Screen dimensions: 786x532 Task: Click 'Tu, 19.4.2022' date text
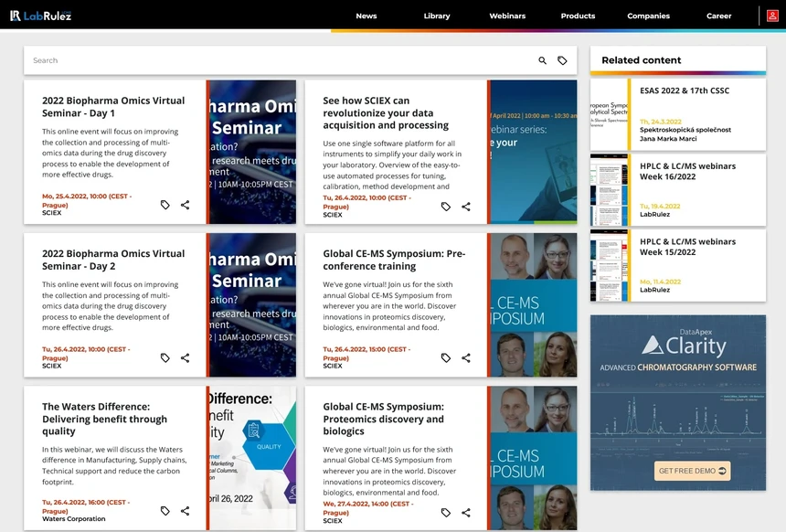pos(660,206)
